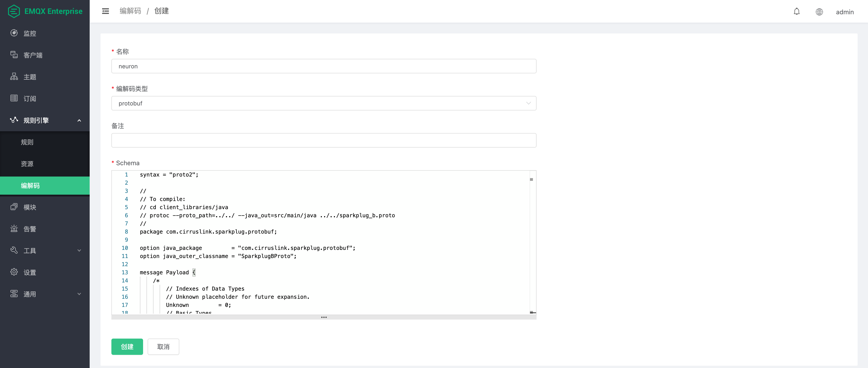Click the green 创建 create button
Screen dimensions: 868x368
(x=127, y=346)
